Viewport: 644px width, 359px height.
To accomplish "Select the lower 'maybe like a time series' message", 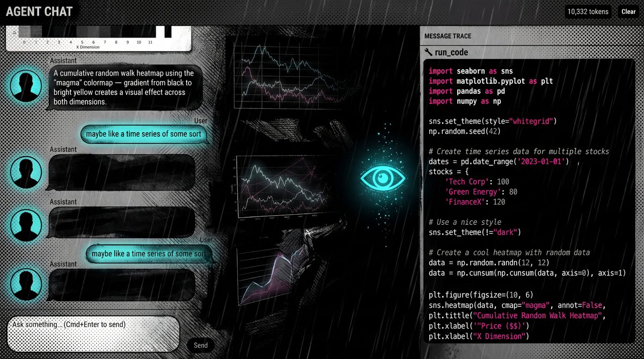I will [x=149, y=253].
